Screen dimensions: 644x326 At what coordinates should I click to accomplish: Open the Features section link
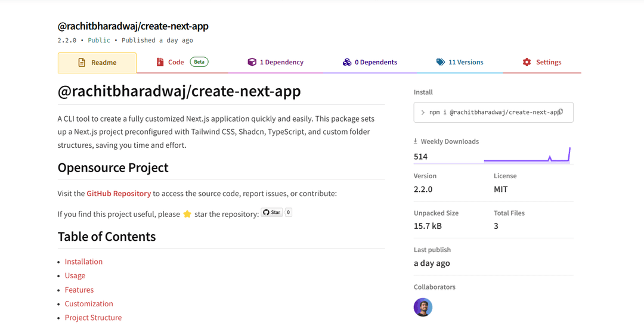(x=79, y=290)
